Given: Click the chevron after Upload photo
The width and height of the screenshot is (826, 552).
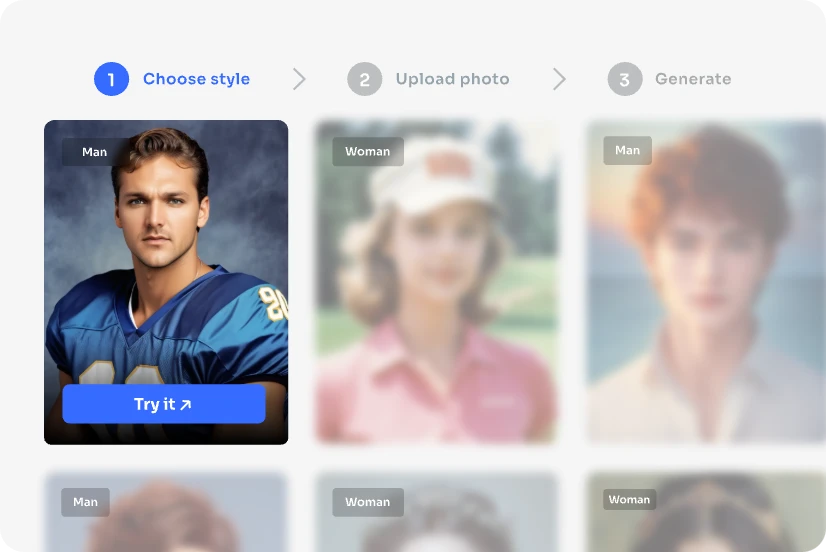Looking at the screenshot, I should coord(559,79).
